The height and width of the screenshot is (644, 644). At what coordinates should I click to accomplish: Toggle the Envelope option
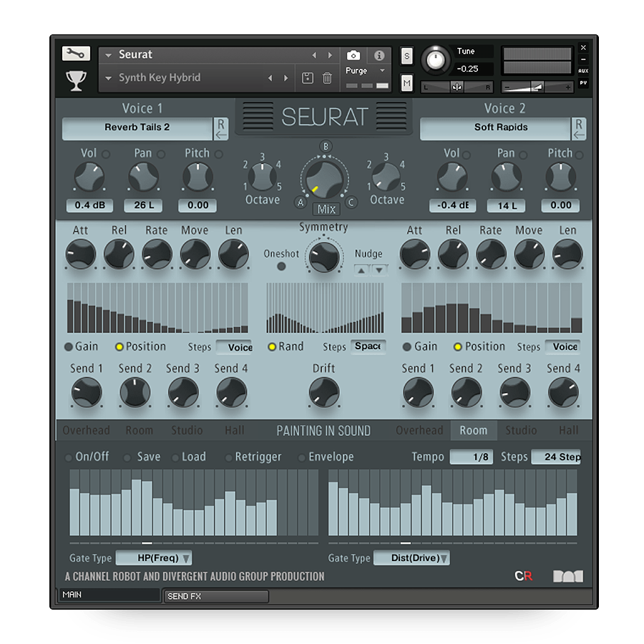pyautogui.click(x=302, y=457)
